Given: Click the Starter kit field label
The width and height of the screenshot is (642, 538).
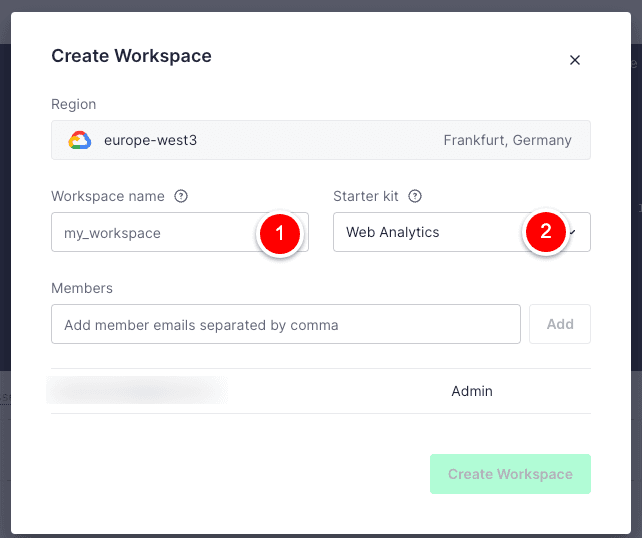Looking at the screenshot, I should coord(366,196).
